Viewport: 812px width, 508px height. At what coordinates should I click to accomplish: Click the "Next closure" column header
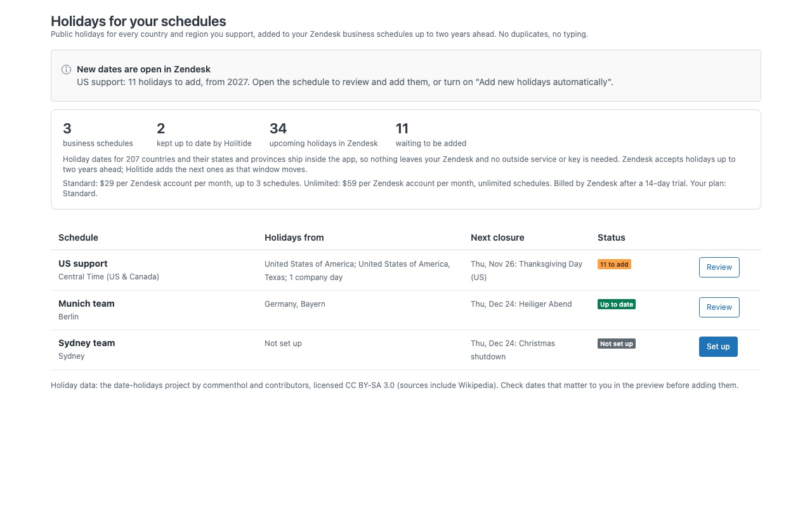point(497,237)
